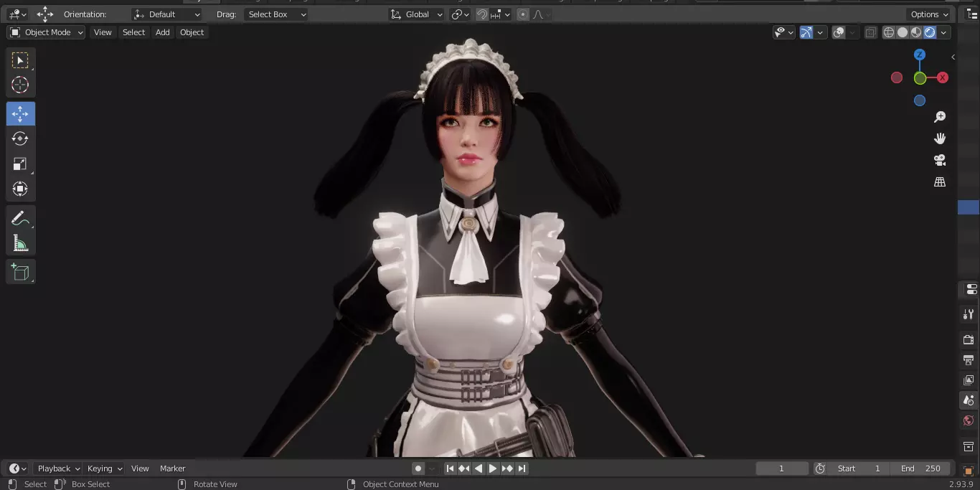Open Global transform orientation dropdown
This screenshot has height=490, width=980.
click(x=416, y=14)
